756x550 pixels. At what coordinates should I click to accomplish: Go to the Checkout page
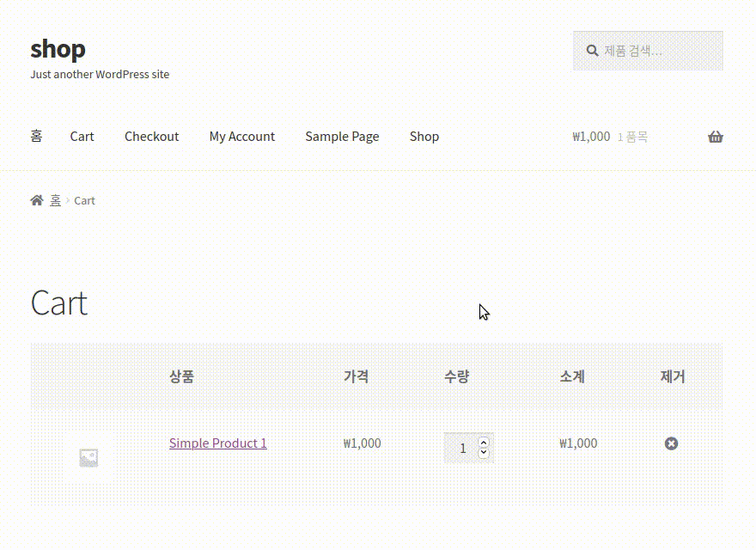[x=151, y=137]
